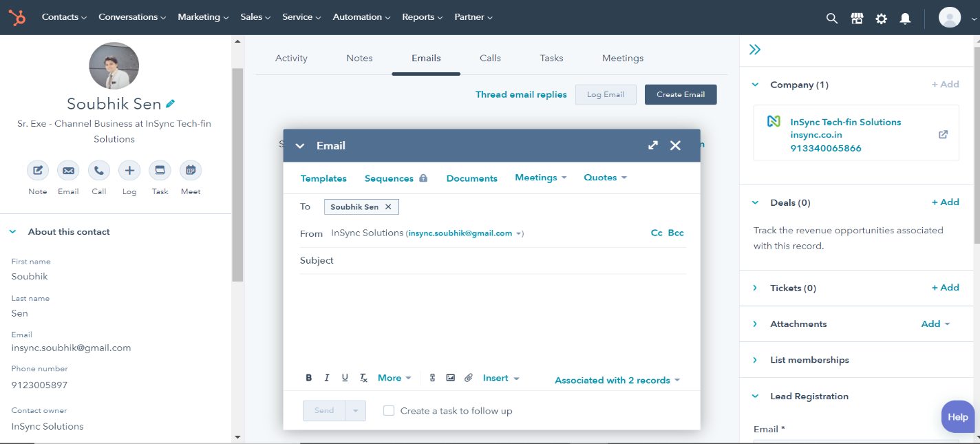Click into the Subject field

click(493, 261)
